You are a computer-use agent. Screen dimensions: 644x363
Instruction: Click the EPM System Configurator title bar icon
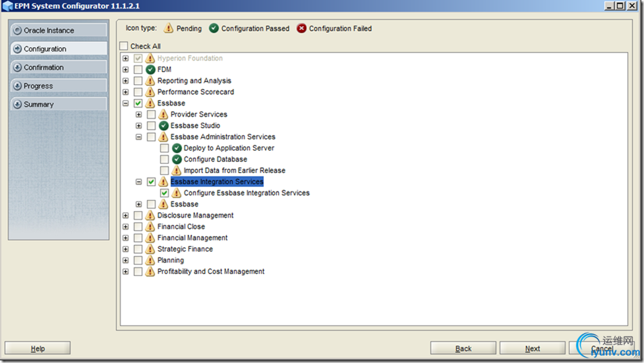tap(7, 6)
